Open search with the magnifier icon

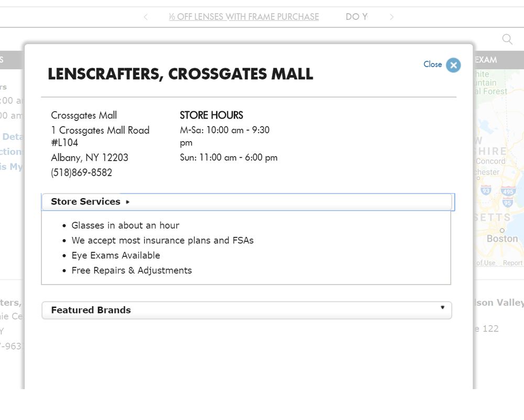pyautogui.click(x=507, y=39)
